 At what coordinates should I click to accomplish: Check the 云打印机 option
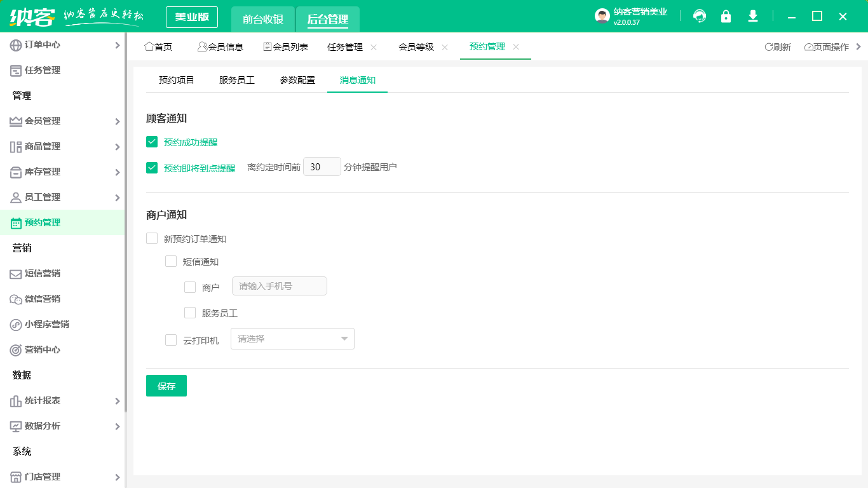170,339
